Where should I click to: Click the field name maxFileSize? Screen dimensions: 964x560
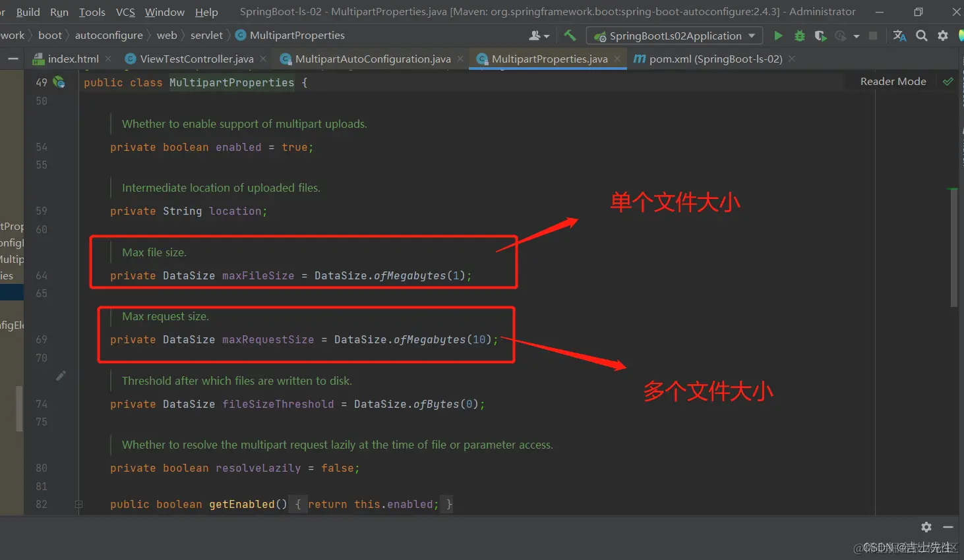(x=258, y=275)
